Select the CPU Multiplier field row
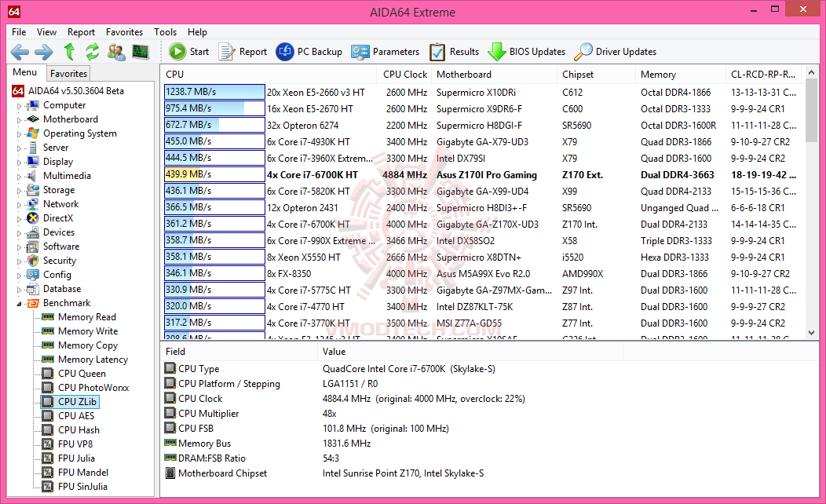 391,414
